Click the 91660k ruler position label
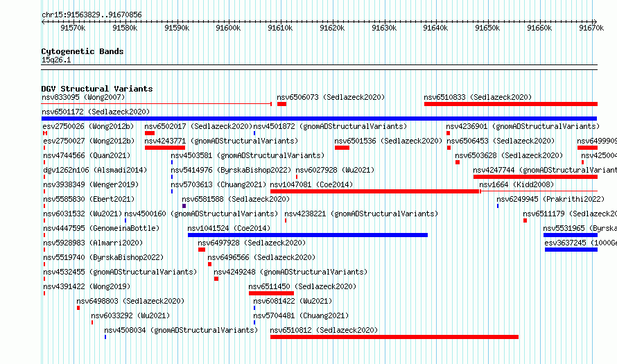This screenshot has width=617, height=364. [539, 28]
